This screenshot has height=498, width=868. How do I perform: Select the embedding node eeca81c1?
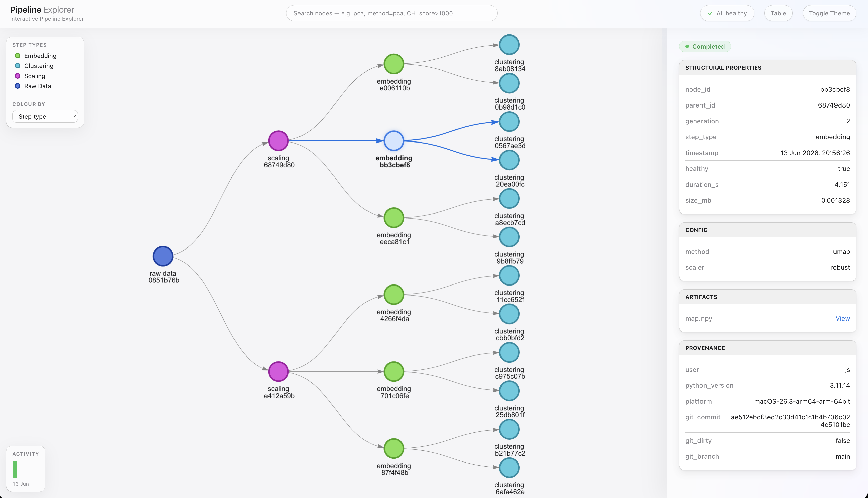(394, 218)
